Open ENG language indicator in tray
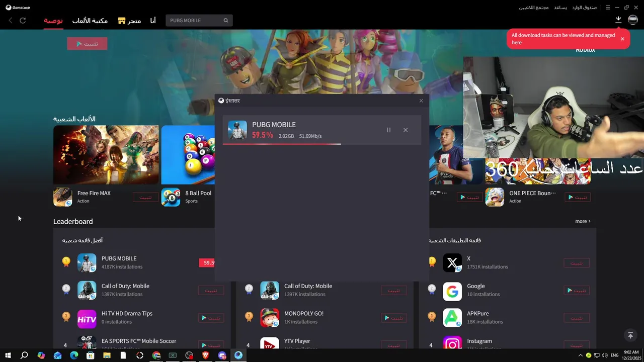Viewport: 644px width, 362px height. (614, 355)
